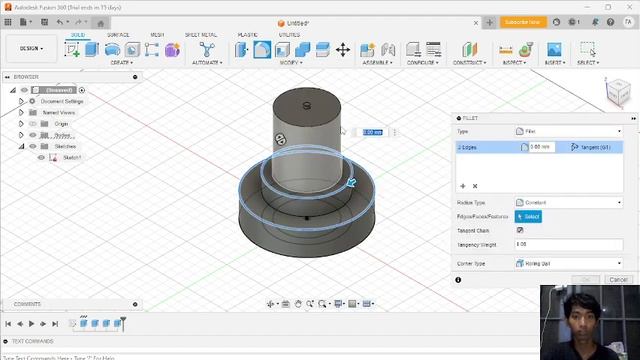Collapse the Sketches tree node
The height and width of the screenshot is (360, 640).
click(21, 146)
